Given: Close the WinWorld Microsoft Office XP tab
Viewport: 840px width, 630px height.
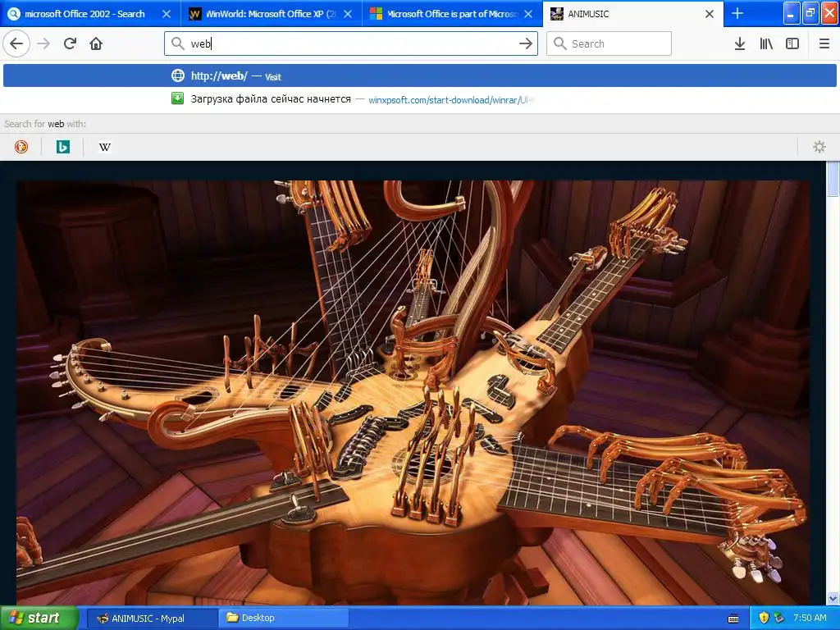Looking at the screenshot, I should click(348, 14).
